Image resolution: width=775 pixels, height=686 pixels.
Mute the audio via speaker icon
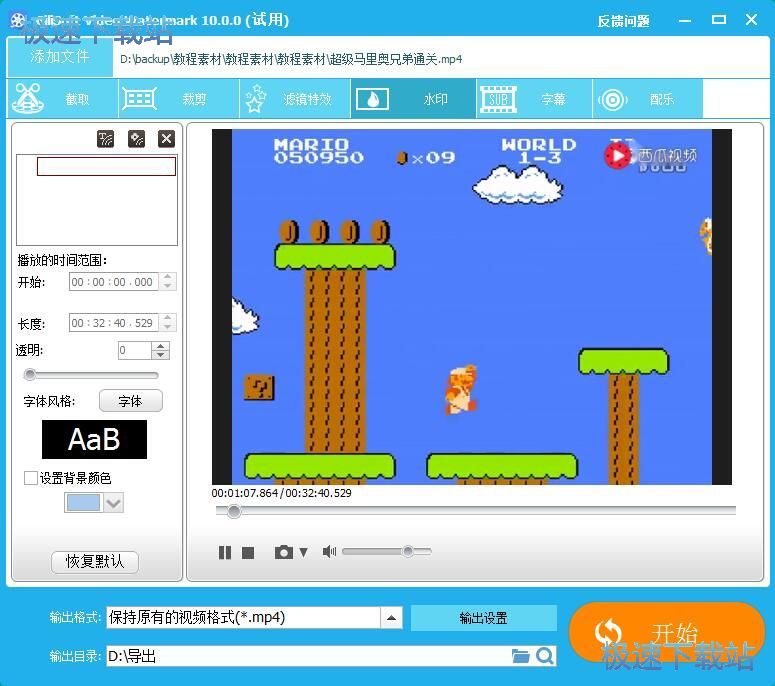pyautogui.click(x=329, y=552)
